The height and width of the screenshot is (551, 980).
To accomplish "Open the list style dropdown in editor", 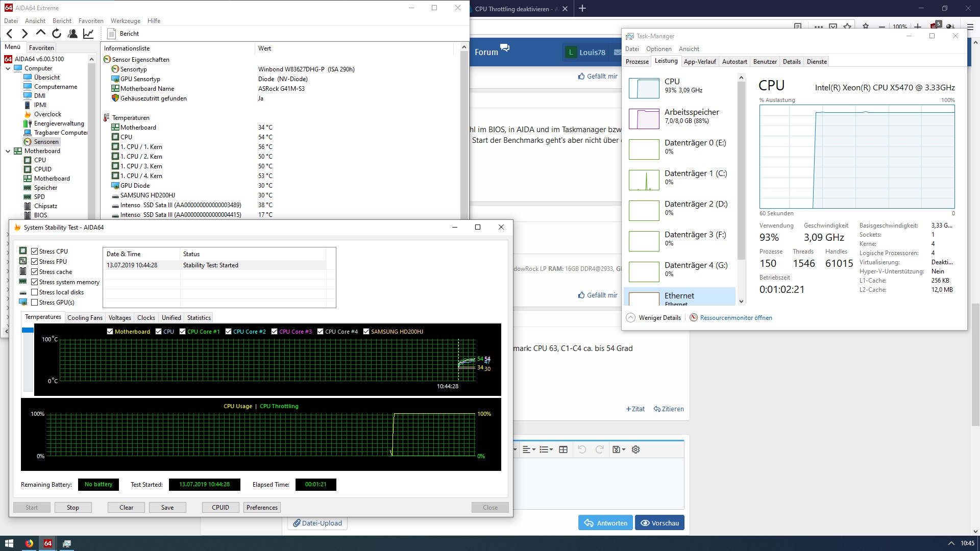I will [546, 449].
